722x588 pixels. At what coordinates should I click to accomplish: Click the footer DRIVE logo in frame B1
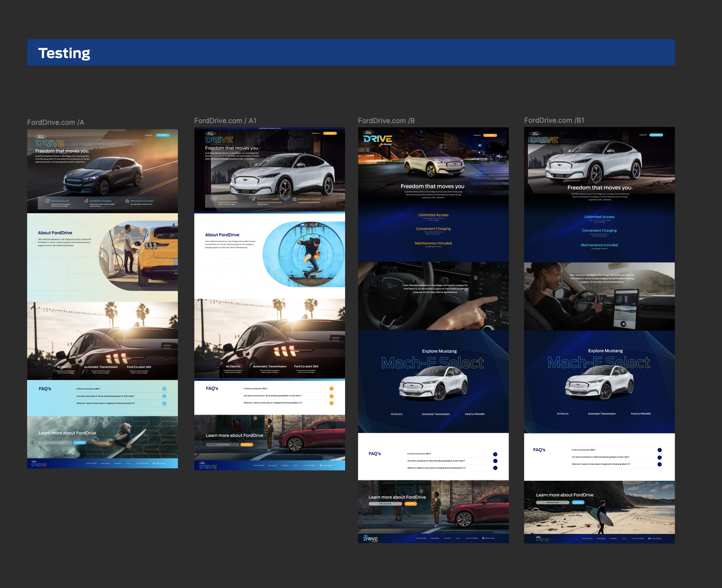pyautogui.click(x=542, y=539)
